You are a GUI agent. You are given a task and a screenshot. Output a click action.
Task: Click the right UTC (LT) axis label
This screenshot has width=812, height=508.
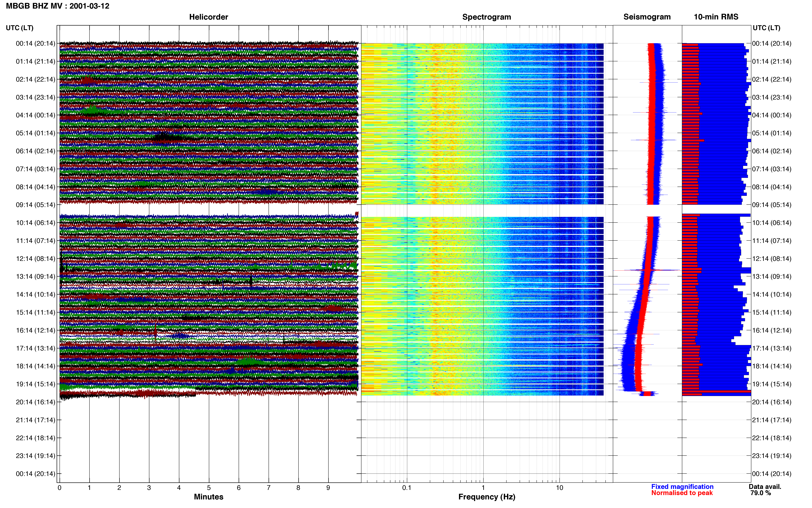[x=766, y=28]
